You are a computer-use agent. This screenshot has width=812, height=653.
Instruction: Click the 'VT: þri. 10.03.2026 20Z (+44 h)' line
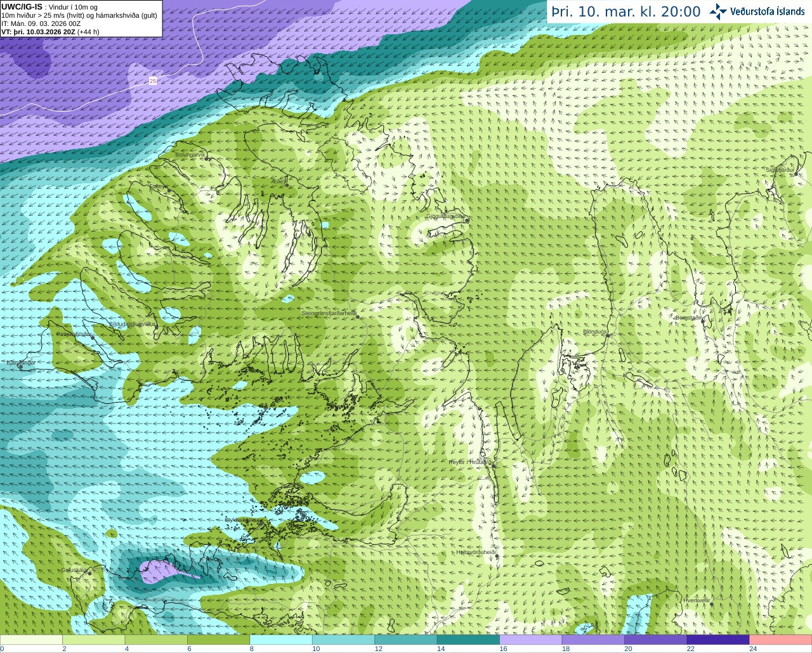[x=50, y=32]
